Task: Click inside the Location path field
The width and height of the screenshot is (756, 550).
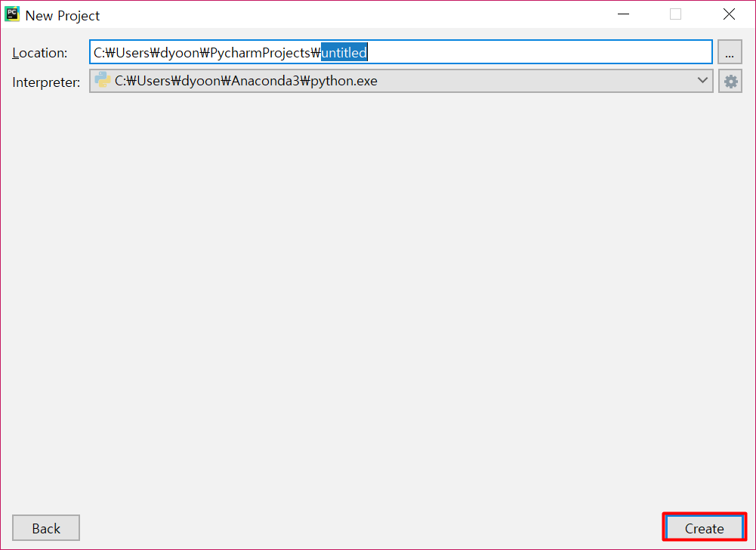Action: point(529,52)
